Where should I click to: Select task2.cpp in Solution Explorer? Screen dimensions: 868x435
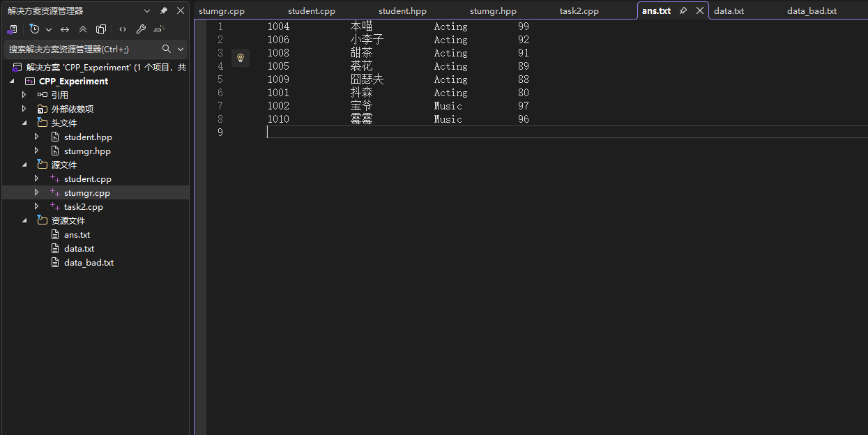[84, 207]
